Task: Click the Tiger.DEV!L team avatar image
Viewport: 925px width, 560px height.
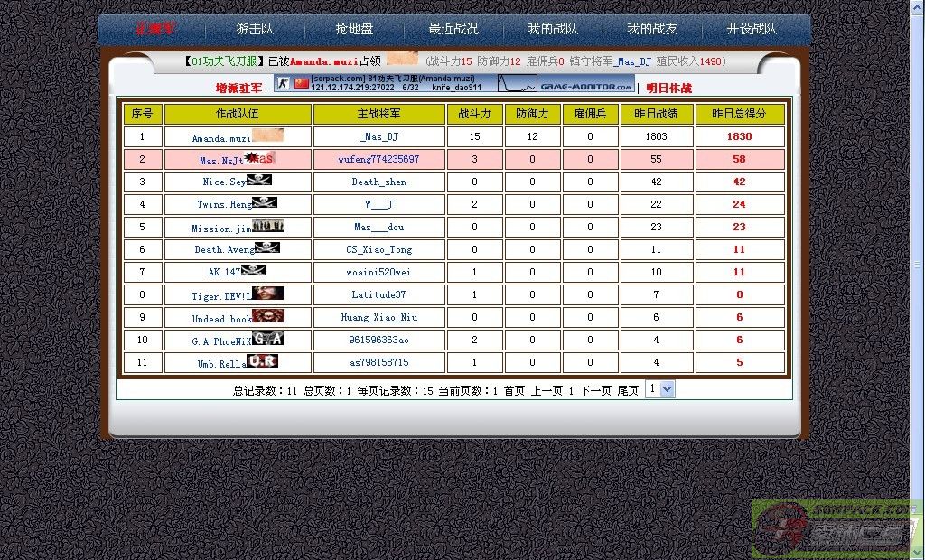Action: pyautogui.click(x=267, y=294)
